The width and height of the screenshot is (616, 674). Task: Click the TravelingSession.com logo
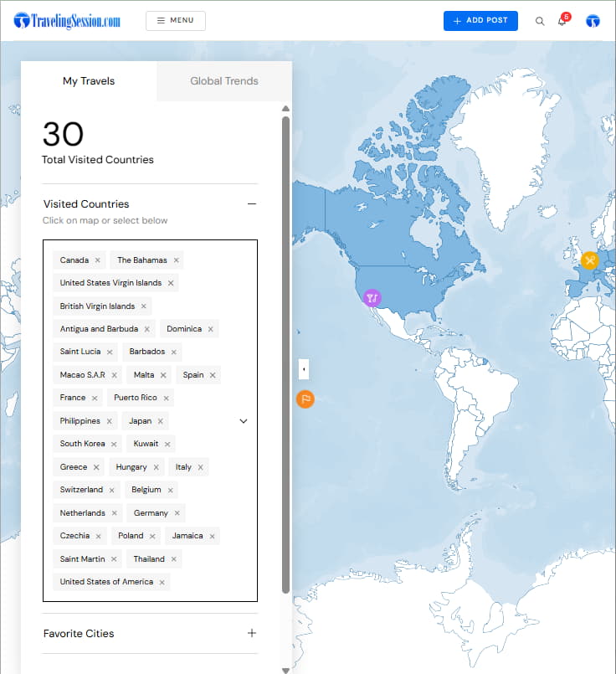[68, 21]
